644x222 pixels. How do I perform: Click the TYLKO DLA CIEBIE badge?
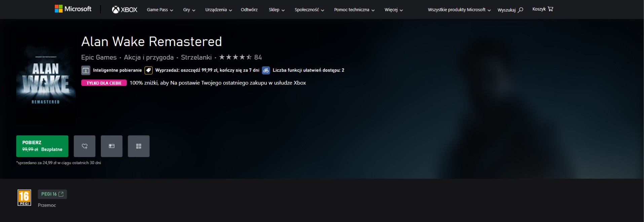click(x=104, y=83)
